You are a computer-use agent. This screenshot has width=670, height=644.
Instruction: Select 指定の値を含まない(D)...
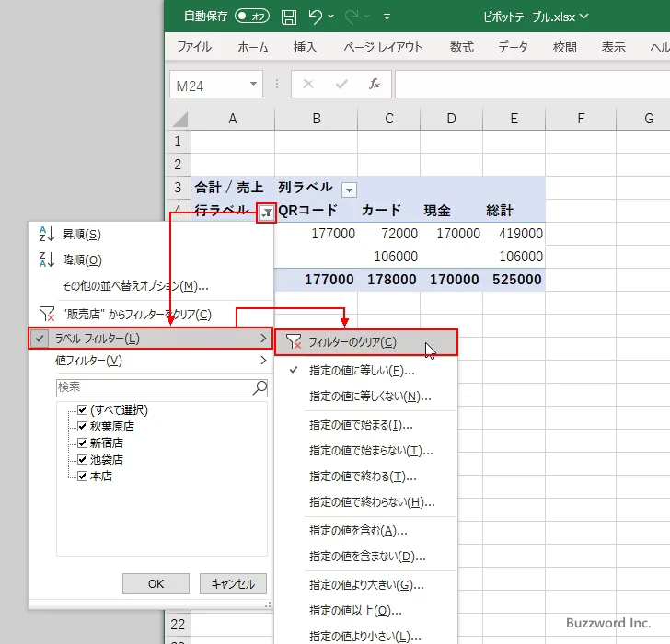[x=367, y=557]
